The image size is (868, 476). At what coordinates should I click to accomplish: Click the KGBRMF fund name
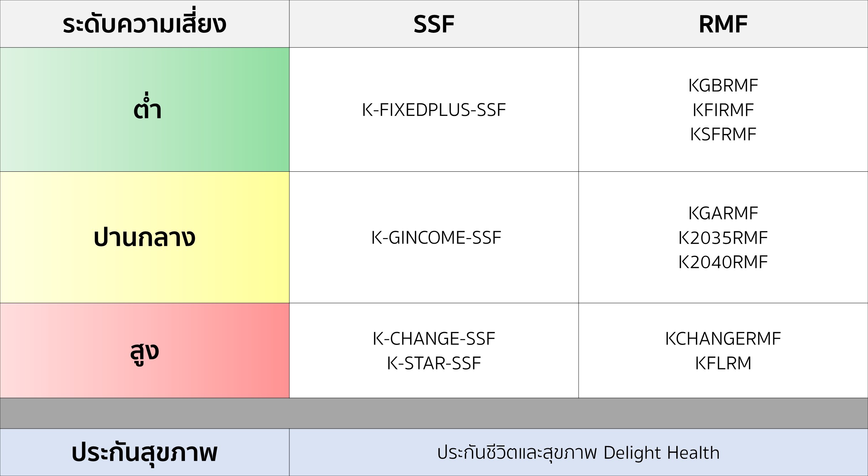[723, 86]
